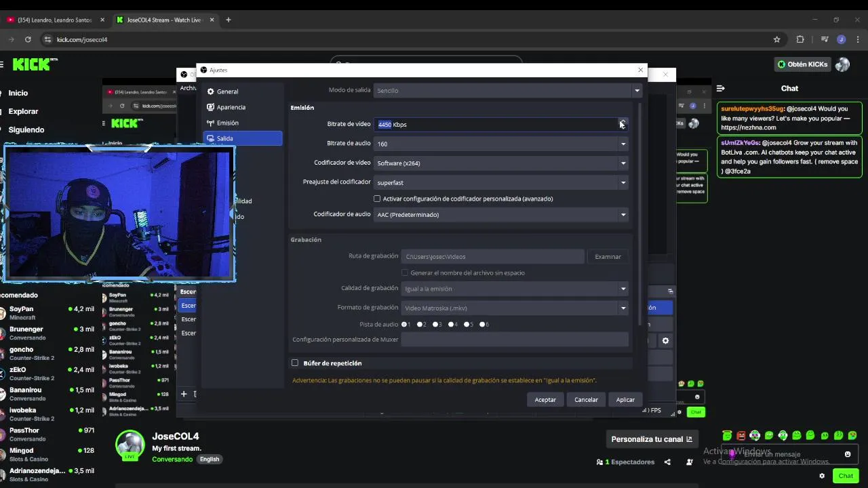Open the Emisión settings section
Viewport: 868px width, 488px height.
tap(243, 123)
